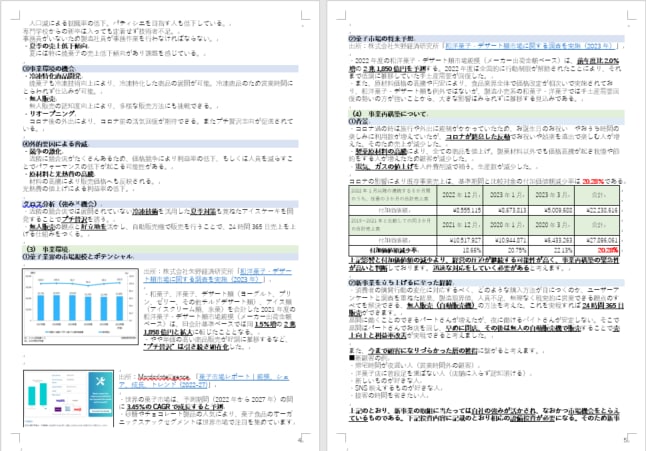The height and width of the screenshot is (451, 646).
Task: Open the survey link under 菓子市場の将来予想
Action: point(532,46)
